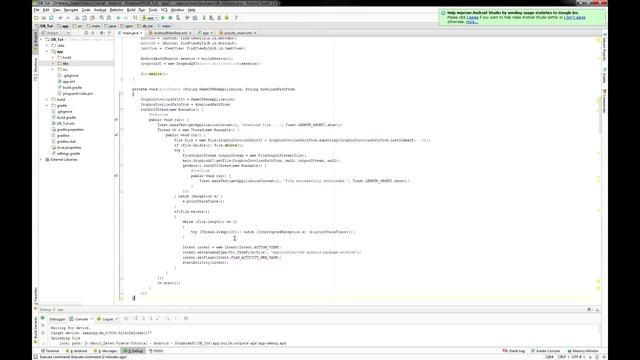Click the Redo toolbar icon
The image size is (640, 360).
click(68, 18)
